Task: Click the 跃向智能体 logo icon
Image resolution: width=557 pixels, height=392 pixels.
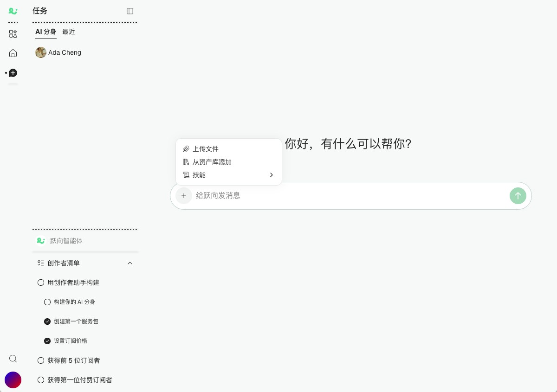Action: click(x=41, y=241)
